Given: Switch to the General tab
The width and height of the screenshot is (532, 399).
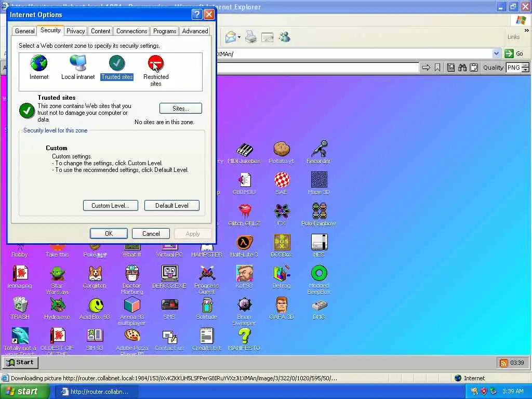Looking at the screenshot, I should coord(25,31).
